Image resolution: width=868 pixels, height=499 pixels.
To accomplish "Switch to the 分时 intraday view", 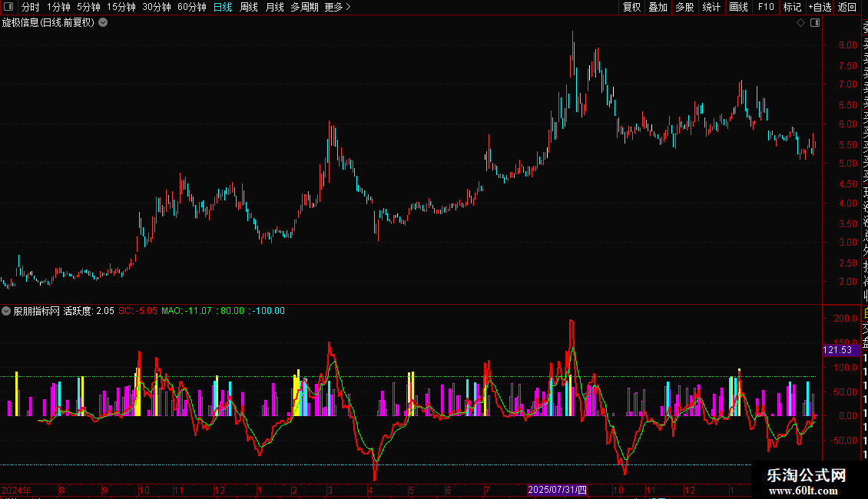I will 31,7.
